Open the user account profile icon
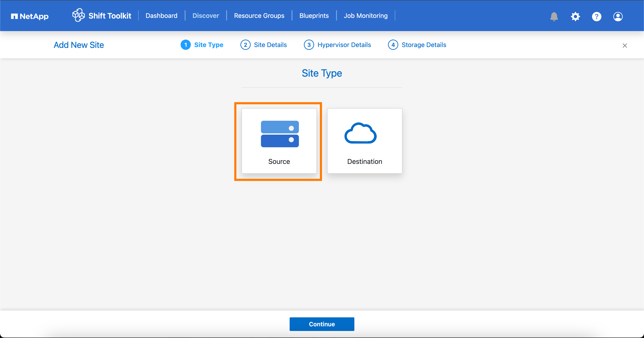This screenshot has width=644, height=338. point(618,16)
